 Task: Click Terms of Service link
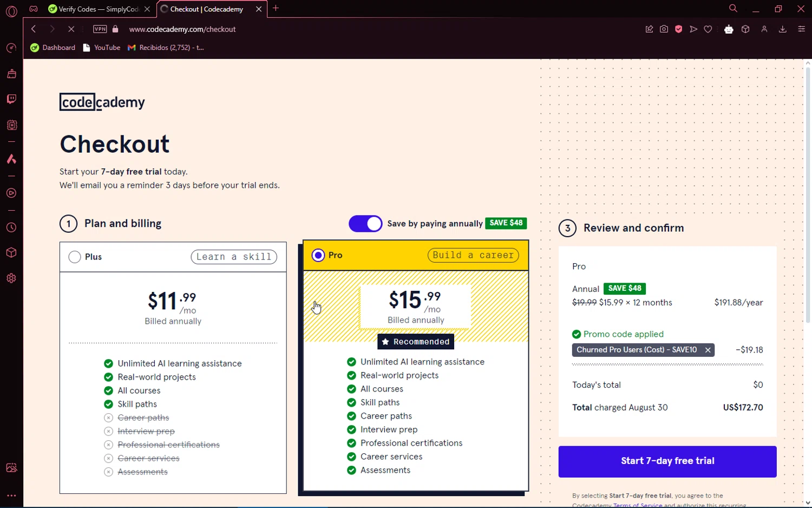click(x=638, y=505)
